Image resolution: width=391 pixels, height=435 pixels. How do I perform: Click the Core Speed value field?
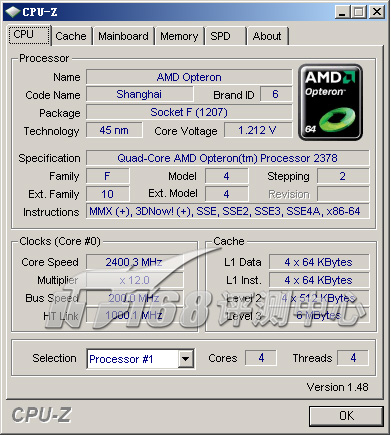coord(135,262)
